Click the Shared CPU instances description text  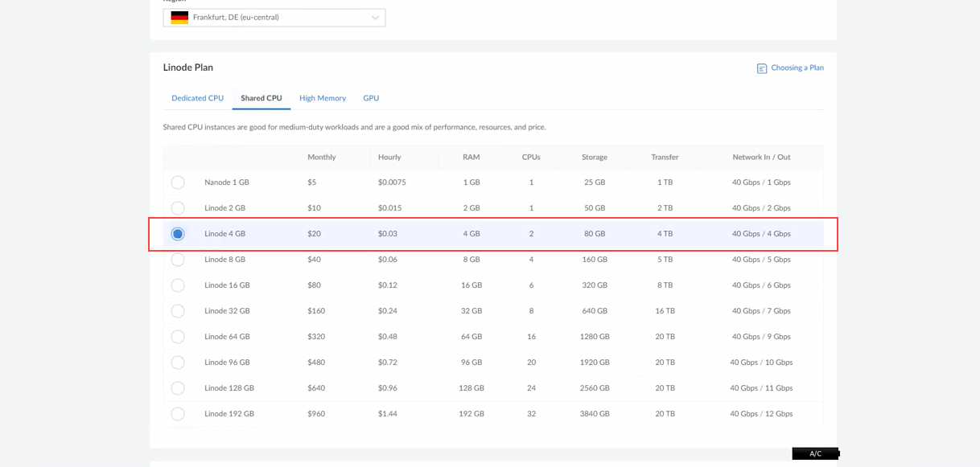[354, 127]
